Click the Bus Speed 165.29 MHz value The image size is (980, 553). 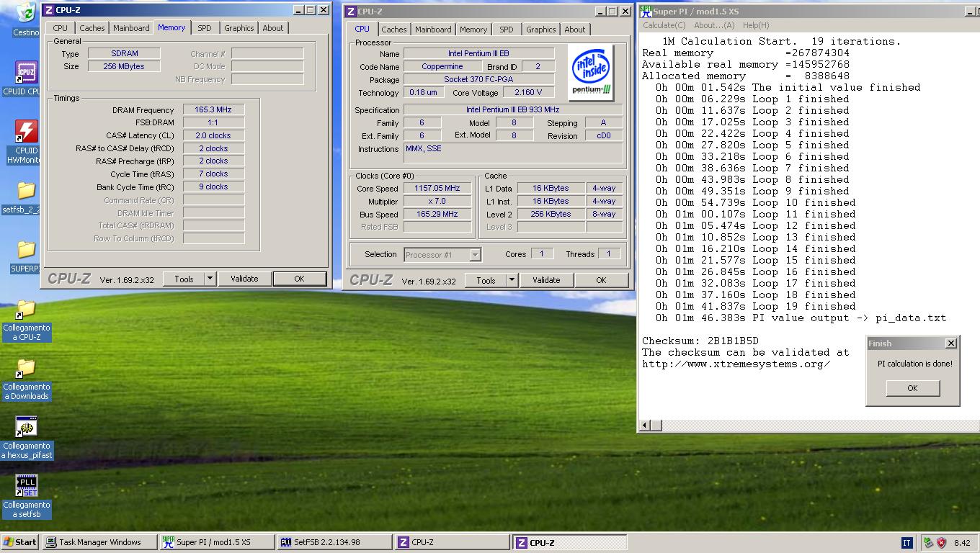(x=437, y=214)
